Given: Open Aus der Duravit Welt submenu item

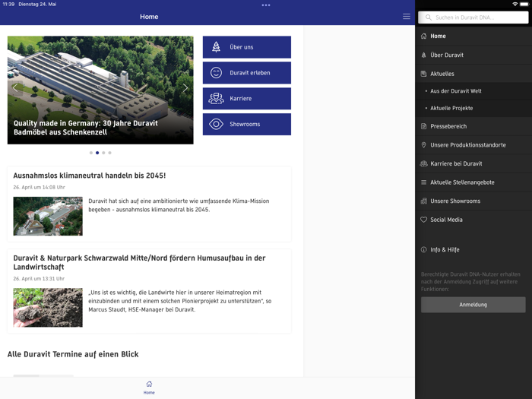Looking at the screenshot, I should pos(473,91).
